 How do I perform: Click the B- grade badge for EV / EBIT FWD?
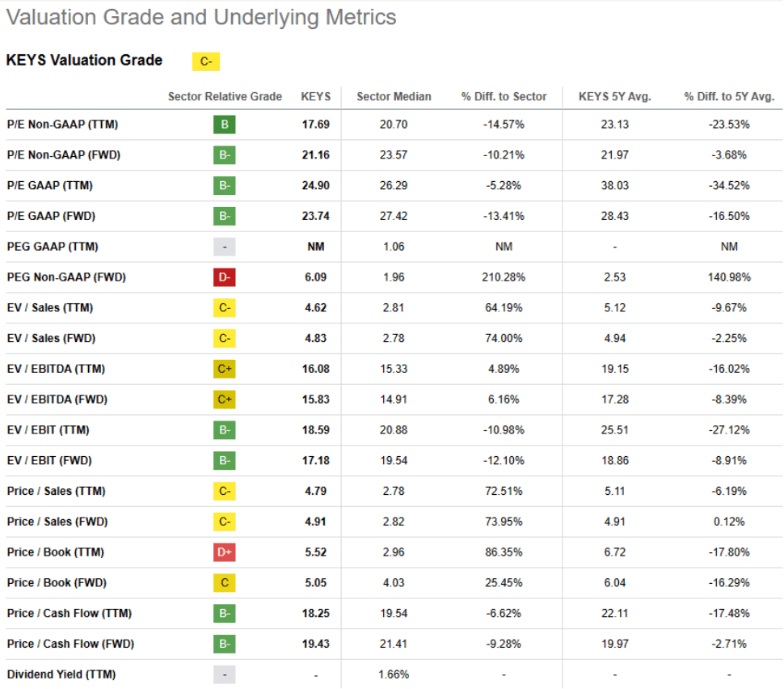point(224,460)
